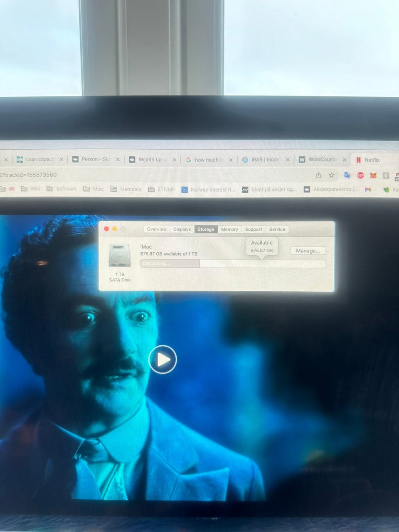Click the storage usage bar
The image size is (399, 532).
point(233,264)
